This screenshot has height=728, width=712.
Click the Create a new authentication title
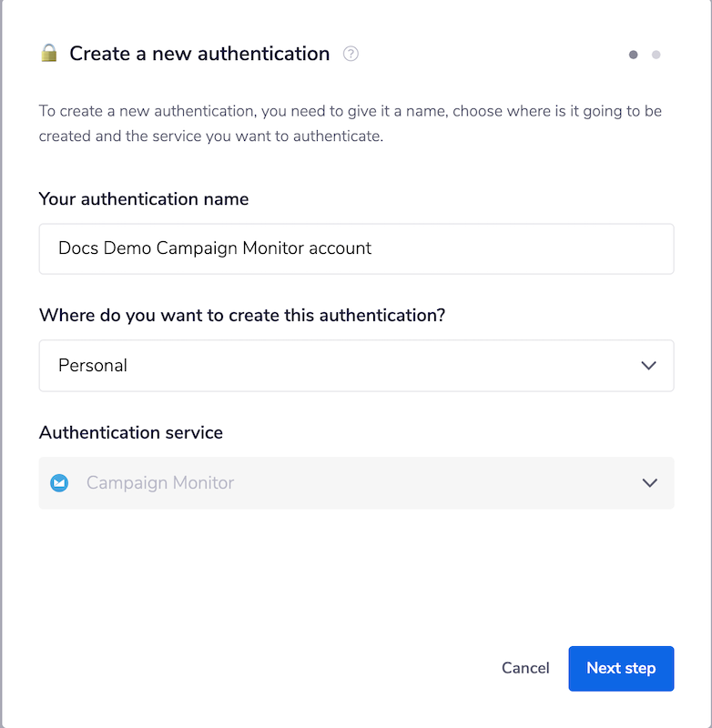point(198,54)
